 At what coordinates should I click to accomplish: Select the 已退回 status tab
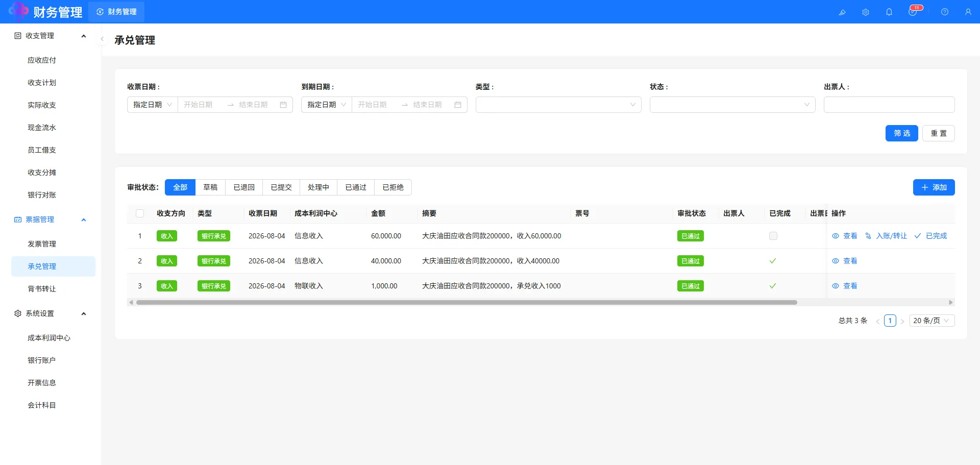pyautogui.click(x=244, y=187)
